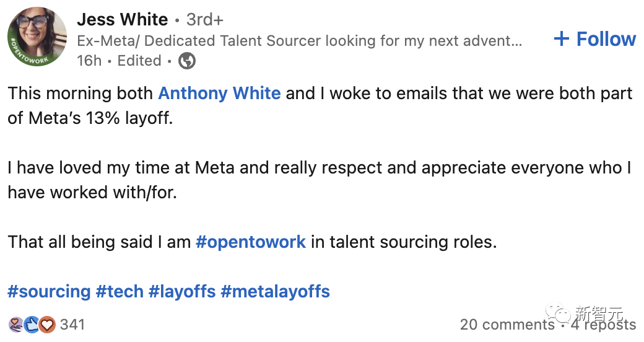Open Jess White's profile photo
This screenshot has height=342, width=644.
pos(37,37)
